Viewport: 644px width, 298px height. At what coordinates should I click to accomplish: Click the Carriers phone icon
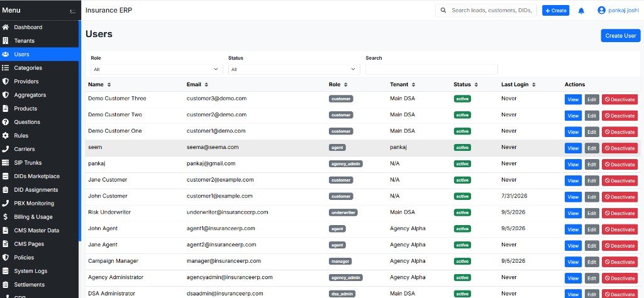[5, 149]
